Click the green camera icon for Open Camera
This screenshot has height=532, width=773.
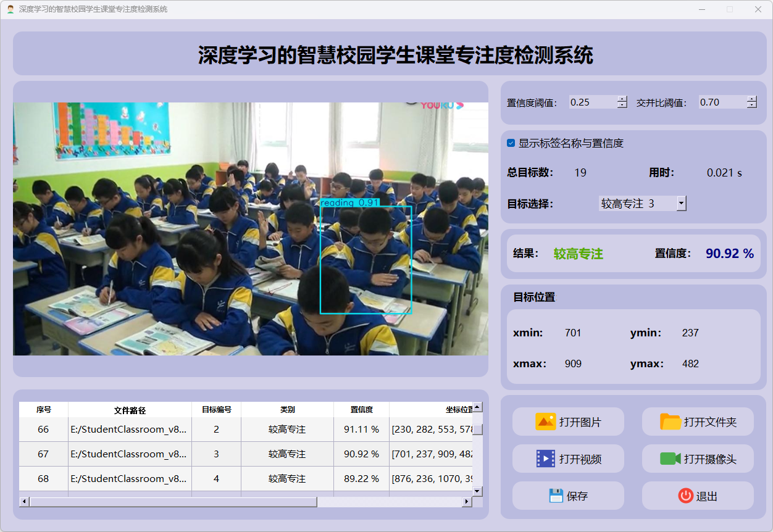tap(670, 459)
